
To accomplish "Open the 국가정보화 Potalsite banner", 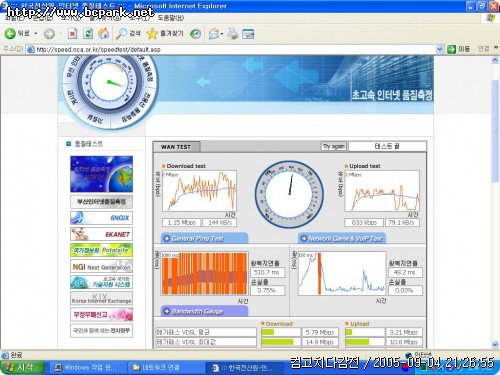I will (101, 250).
